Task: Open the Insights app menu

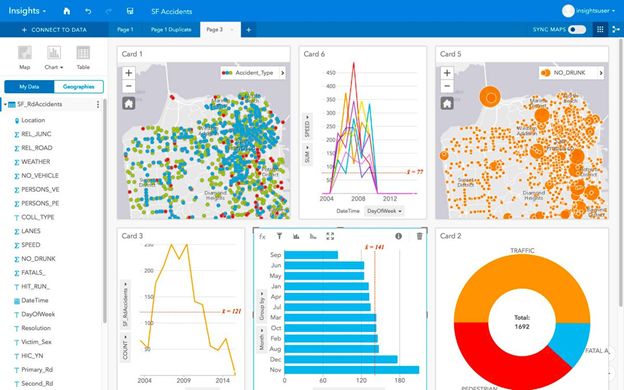Action: [27, 11]
